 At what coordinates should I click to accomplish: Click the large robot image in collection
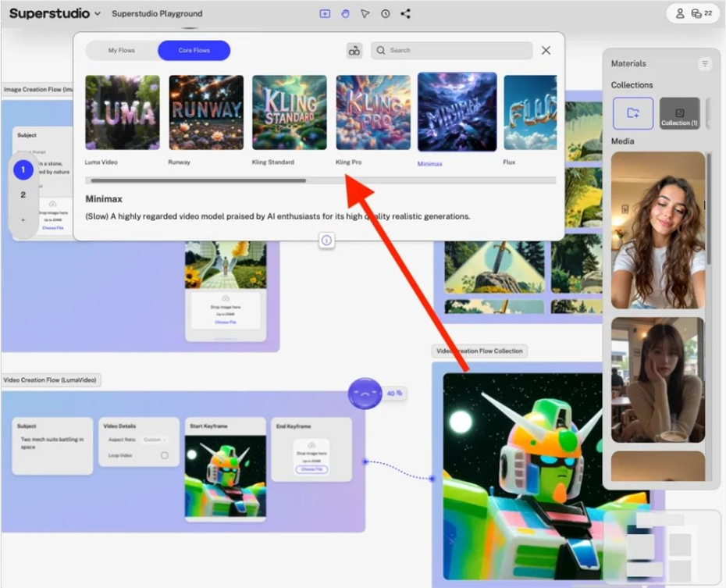coord(523,477)
